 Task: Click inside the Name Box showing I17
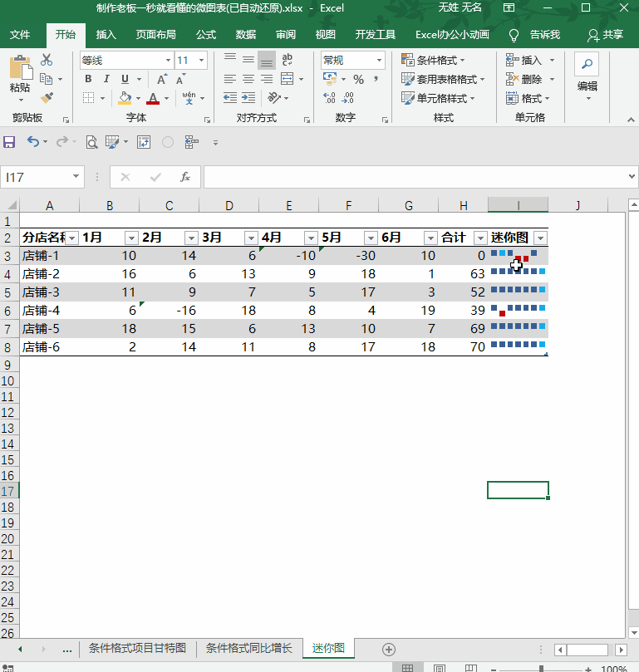click(37, 177)
